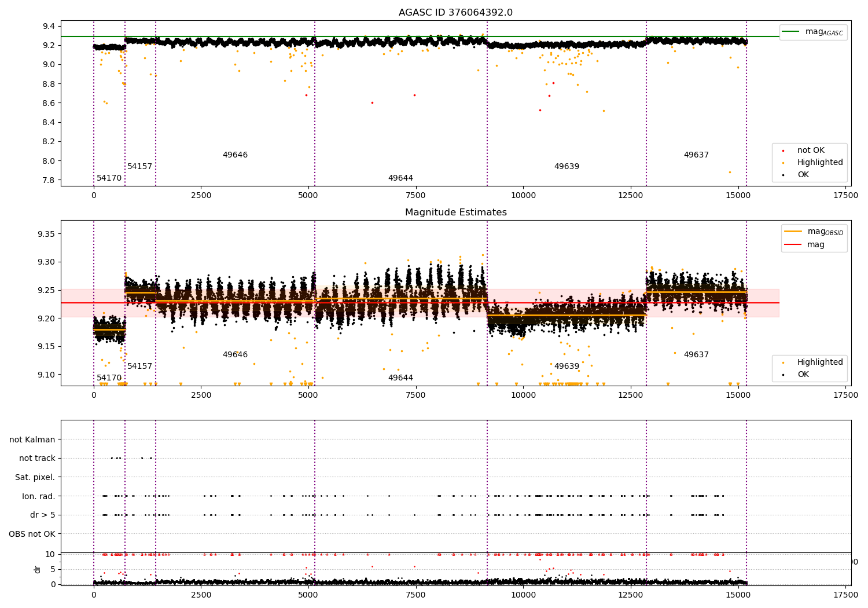Screen dimensions: 868x608
Task: Click the 'Ion. rad.' row label
Action: pos(39,497)
